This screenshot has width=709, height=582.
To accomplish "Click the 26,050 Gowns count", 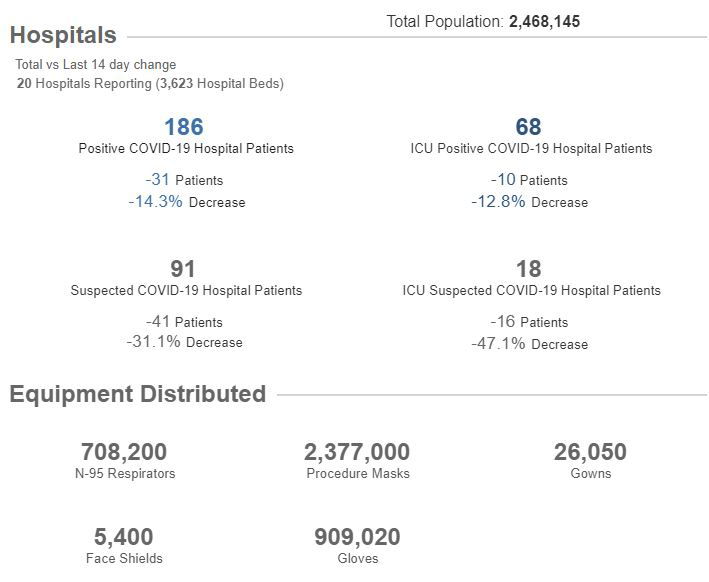I will point(590,452).
